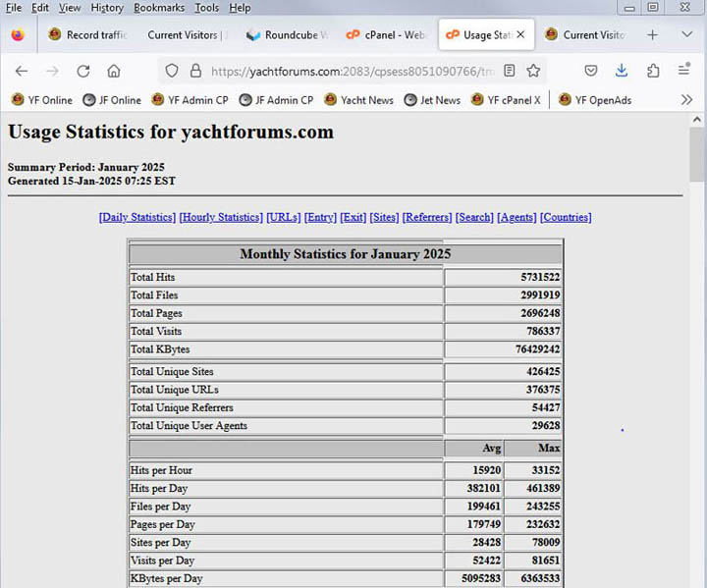
Task: Close the Usage Stati tab
Action: [520, 34]
